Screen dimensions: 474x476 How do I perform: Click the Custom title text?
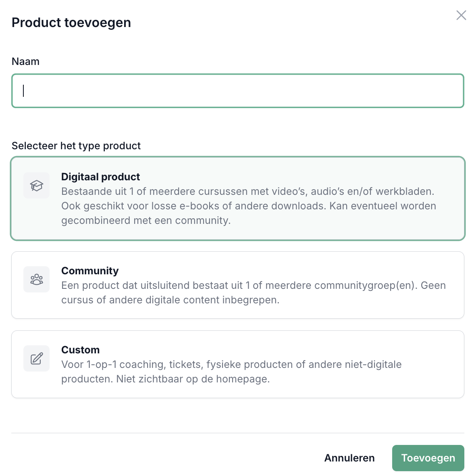coord(80,350)
